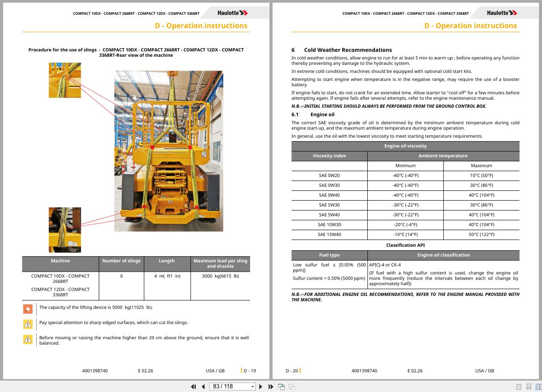
Task: Switch to single page view layout
Action: (519, 387)
